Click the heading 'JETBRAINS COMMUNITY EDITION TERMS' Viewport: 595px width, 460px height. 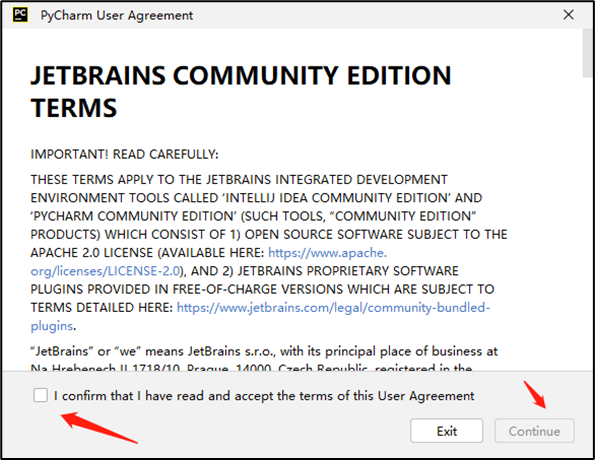(241, 91)
